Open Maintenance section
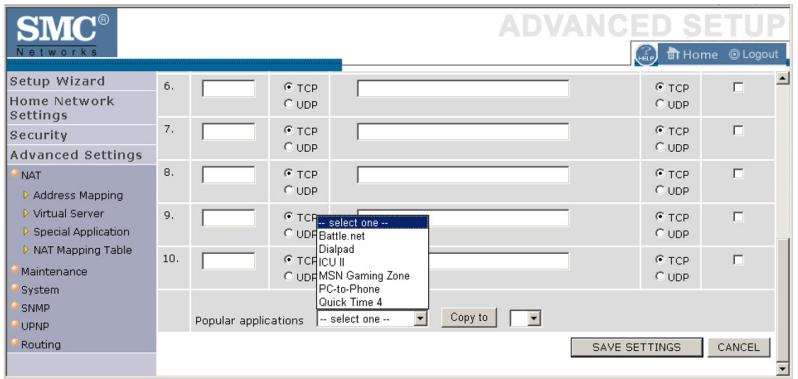 [x=54, y=272]
